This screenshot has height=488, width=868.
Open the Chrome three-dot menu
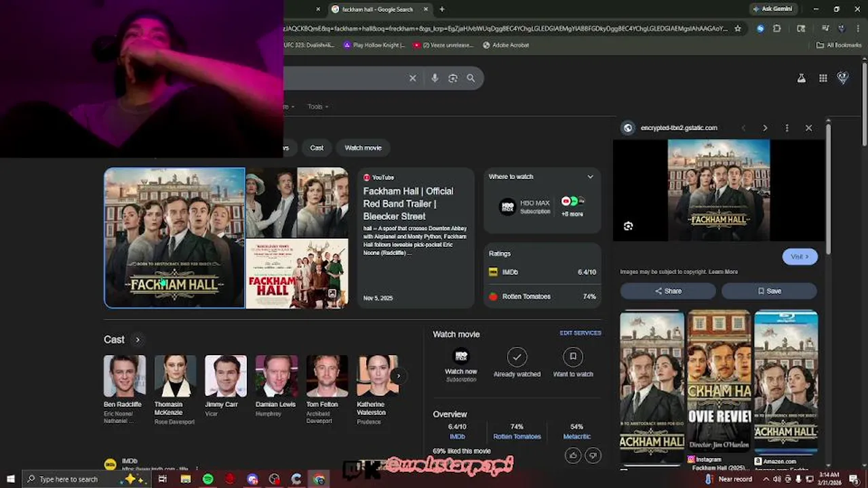[x=857, y=28]
